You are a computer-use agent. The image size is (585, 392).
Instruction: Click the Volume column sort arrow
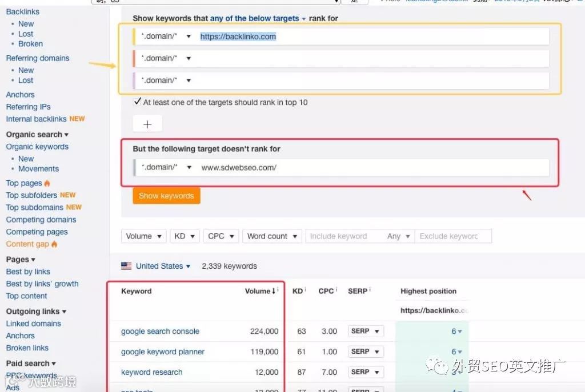pos(274,291)
